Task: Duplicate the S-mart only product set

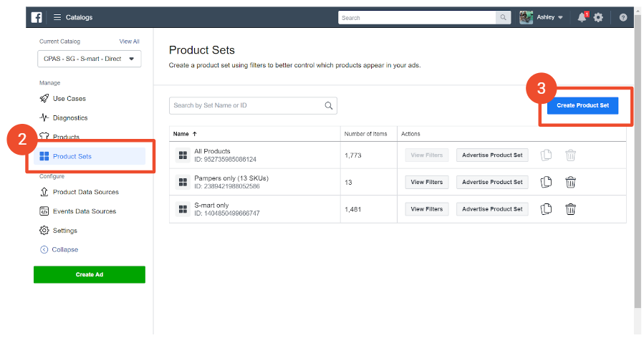Action: pyautogui.click(x=547, y=209)
